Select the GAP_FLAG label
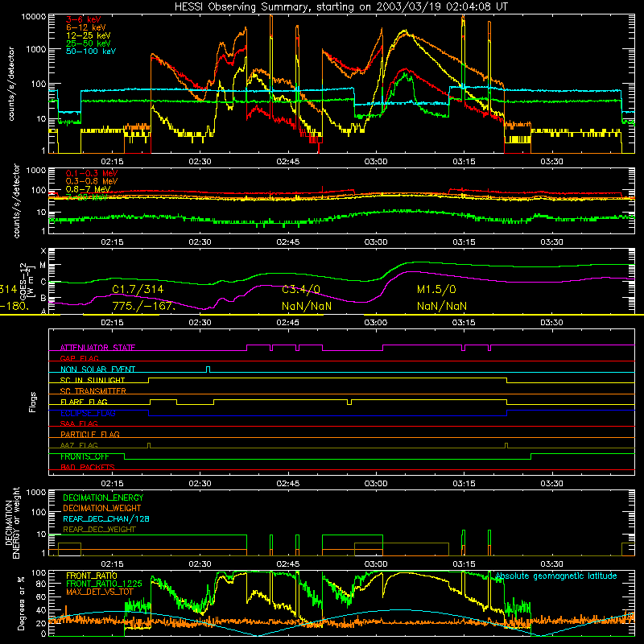 (79, 358)
